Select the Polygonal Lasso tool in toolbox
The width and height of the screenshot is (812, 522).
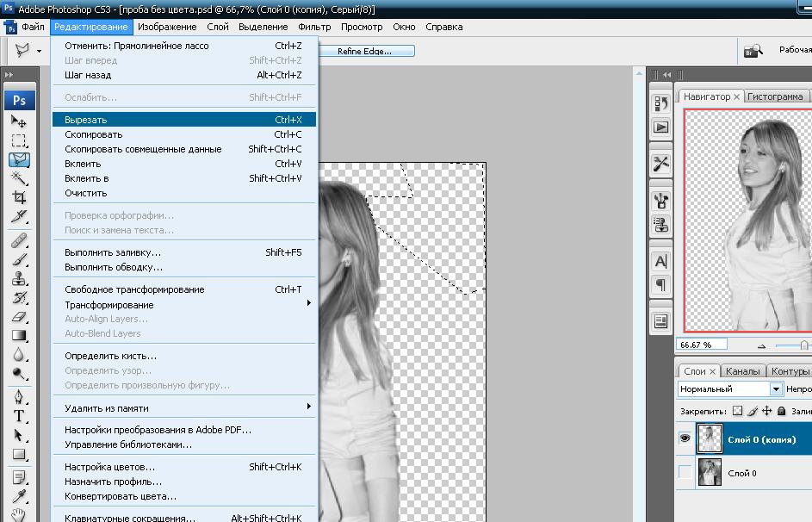click(x=19, y=159)
